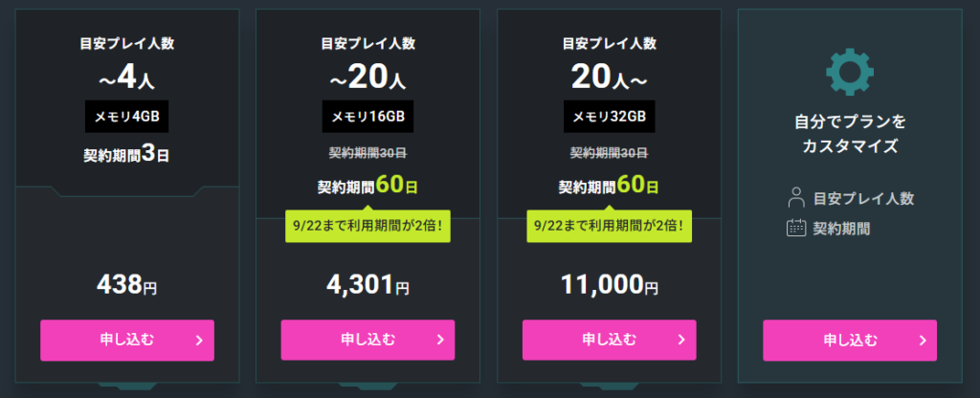Click the 438円 price text

click(127, 285)
